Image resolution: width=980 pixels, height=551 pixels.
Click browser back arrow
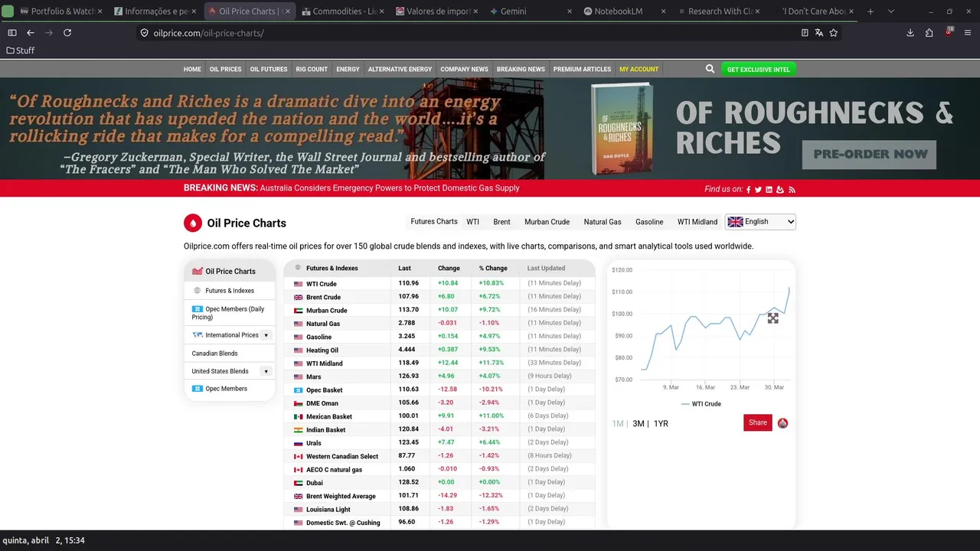tap(31, 33)
